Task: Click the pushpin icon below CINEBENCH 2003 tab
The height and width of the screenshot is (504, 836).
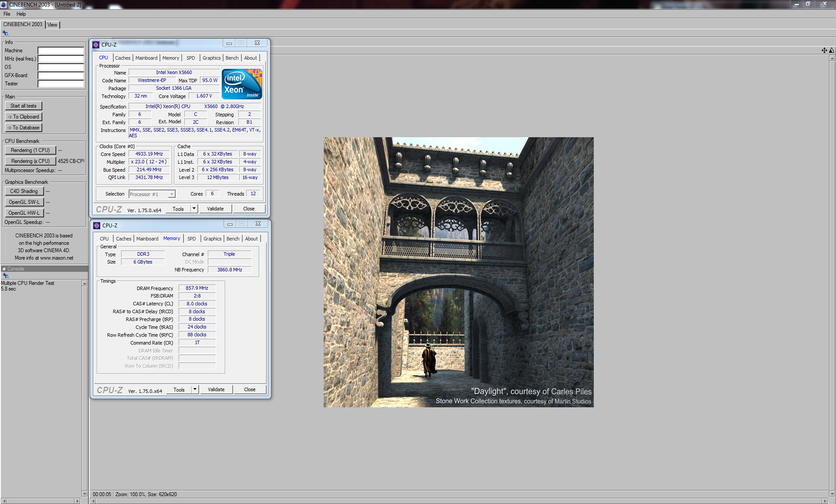Action: pyautogui.click(x=5, y=33)
